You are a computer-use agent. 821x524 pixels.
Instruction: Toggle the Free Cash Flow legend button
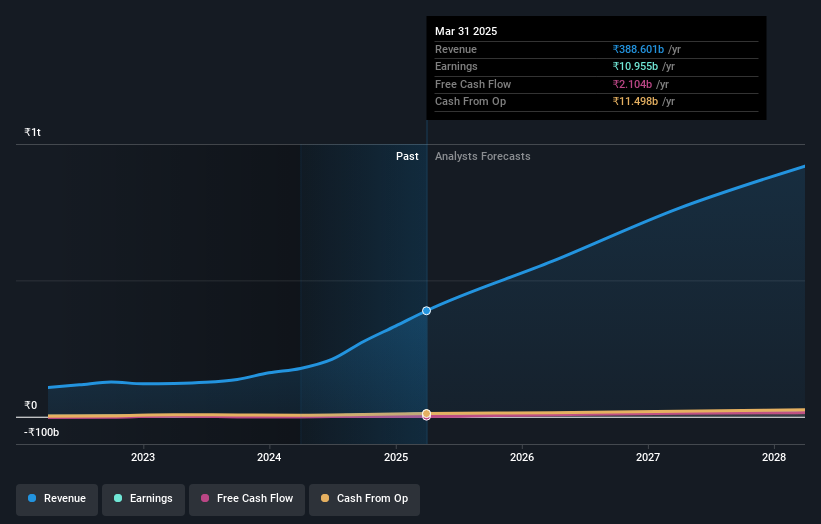(247, 498)
